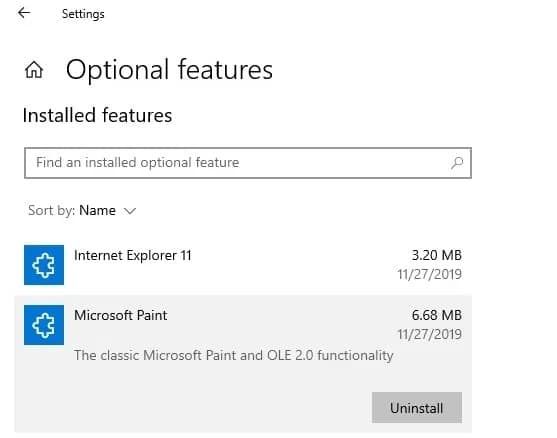Click the Optional features page heading

[x=169, y=70]
